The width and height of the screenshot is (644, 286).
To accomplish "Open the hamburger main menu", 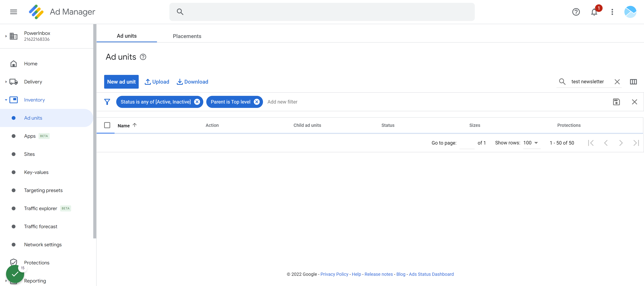I will coord(13,12).
